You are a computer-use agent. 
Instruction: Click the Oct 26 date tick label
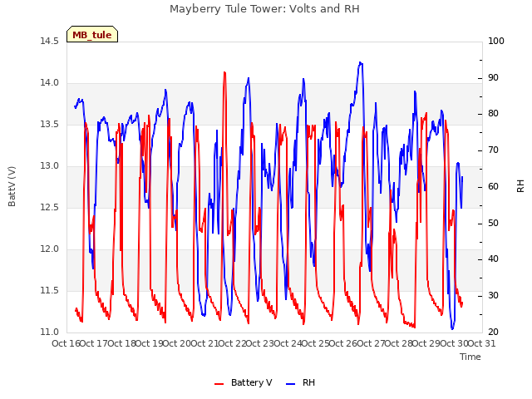coord(343,343)
